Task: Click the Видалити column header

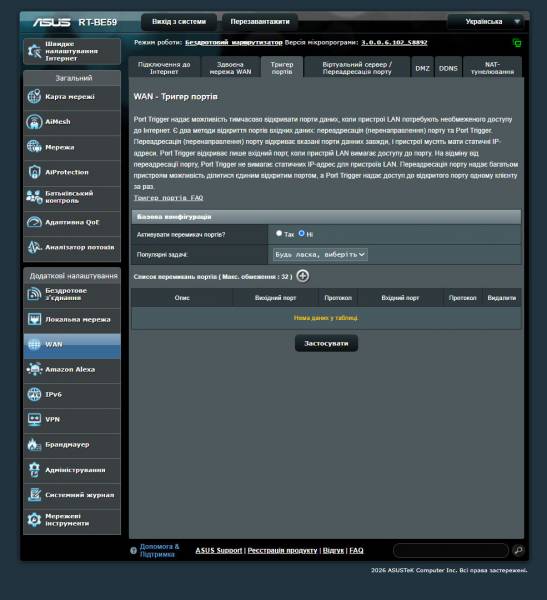Action: pyautogui.click(x=502, y=298)
